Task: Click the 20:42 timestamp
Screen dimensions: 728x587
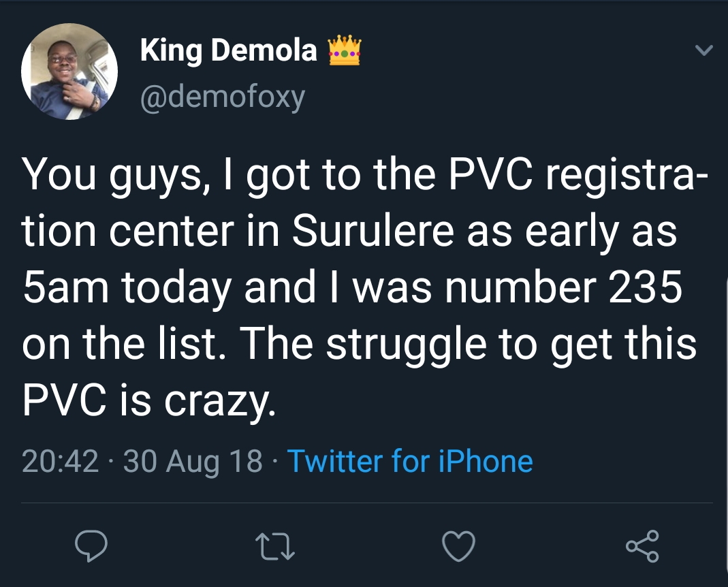Action: point(61,461)
